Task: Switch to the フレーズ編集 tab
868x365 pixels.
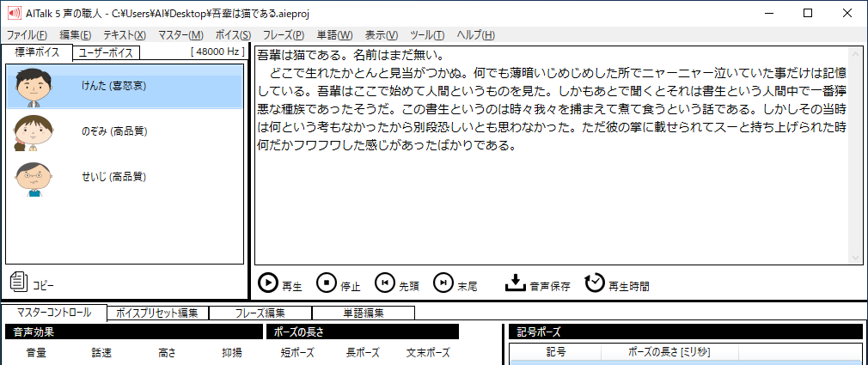Action: click(260, 313)
